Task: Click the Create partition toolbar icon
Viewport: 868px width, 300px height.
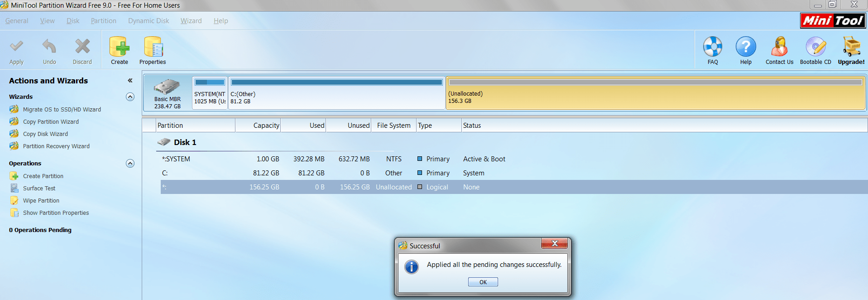Action: (x=119, y=47)
